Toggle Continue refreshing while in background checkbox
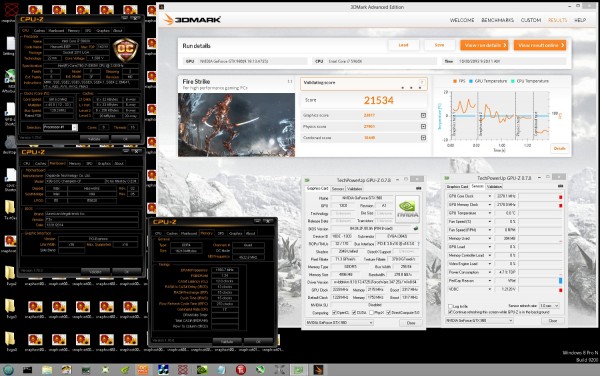 (450, 312)
